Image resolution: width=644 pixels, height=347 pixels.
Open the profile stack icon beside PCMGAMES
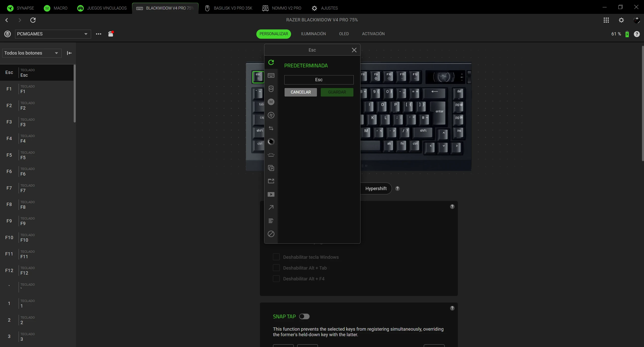pos(8,34)
